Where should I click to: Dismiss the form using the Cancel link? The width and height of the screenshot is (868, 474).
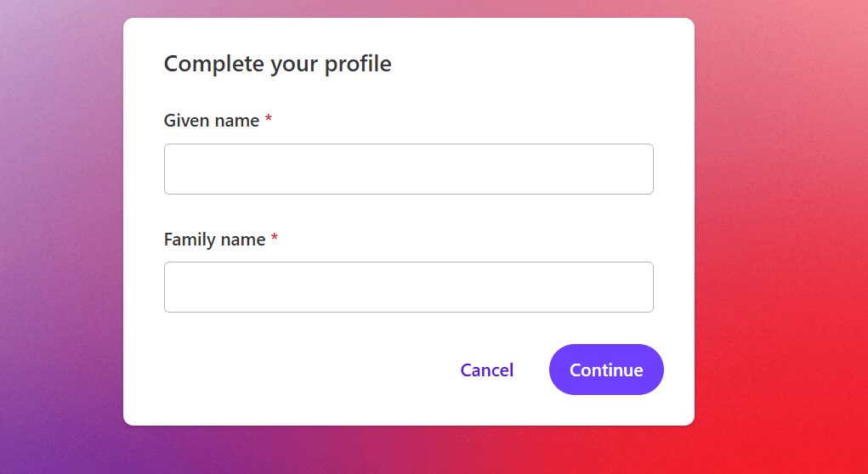[x=486, y=370]
